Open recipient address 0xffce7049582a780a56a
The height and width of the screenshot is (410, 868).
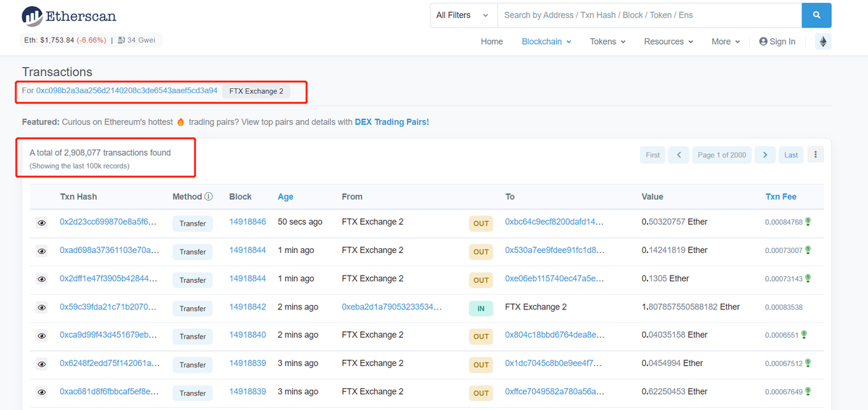click(x=554, y=391)
